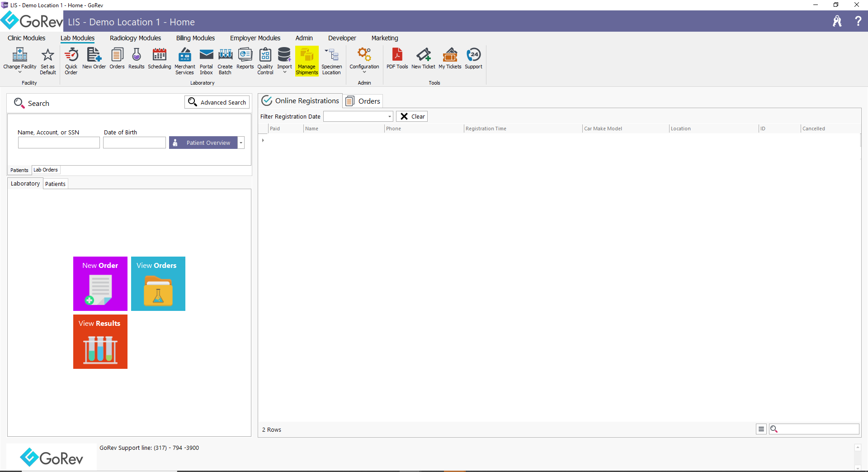Expand the Filter Registration Date dropdown
The image size is (868, 472).
pos(389,116)
